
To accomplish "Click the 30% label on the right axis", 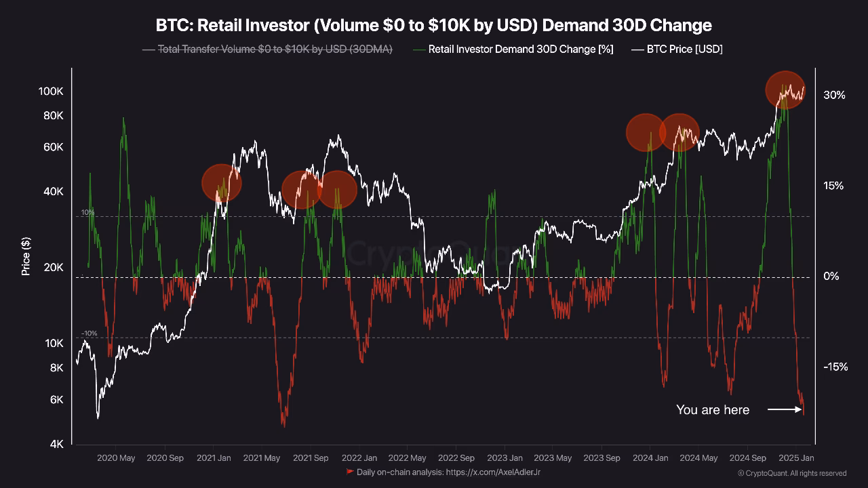I will 834,96.
